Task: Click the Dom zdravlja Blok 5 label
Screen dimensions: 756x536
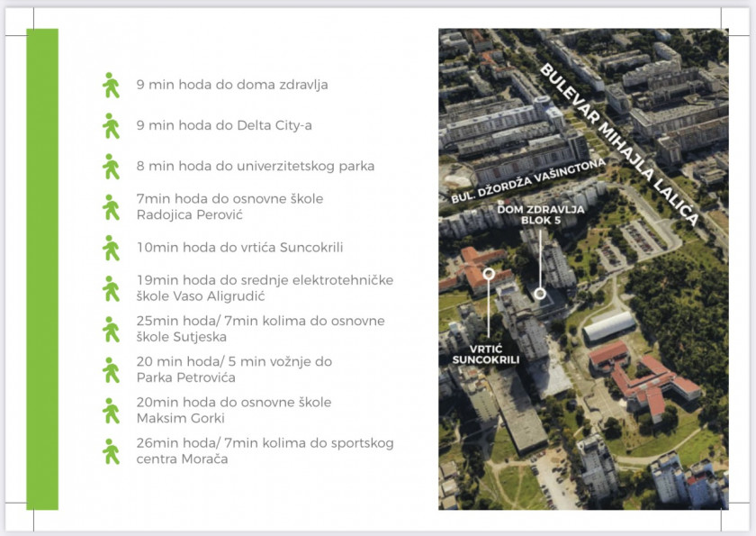Action: [x=541, y=213]
